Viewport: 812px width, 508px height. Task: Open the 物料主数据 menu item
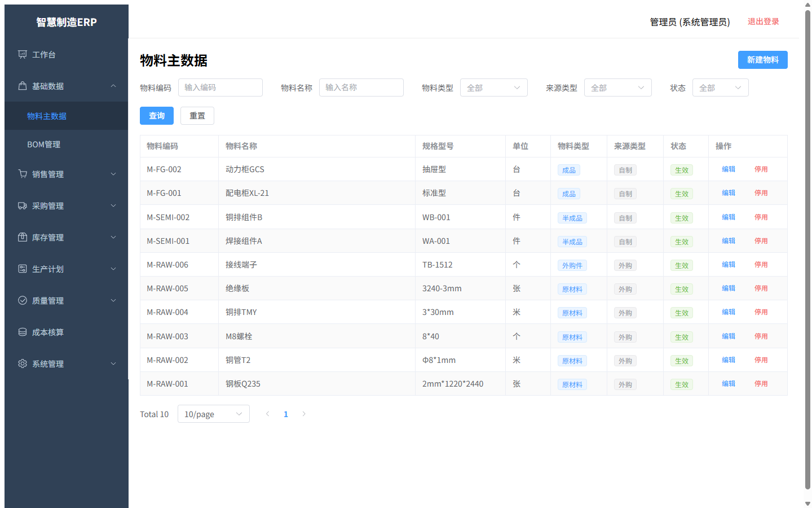click(67, 116)
